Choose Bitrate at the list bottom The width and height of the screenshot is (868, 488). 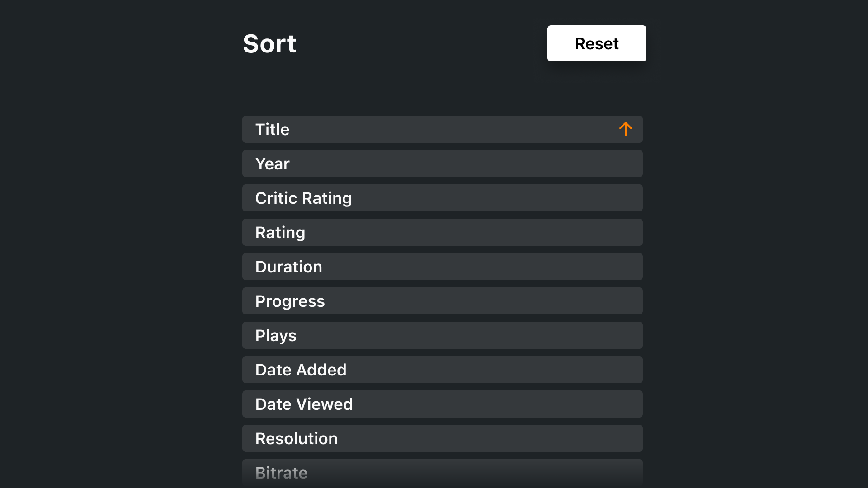(442, 473)
